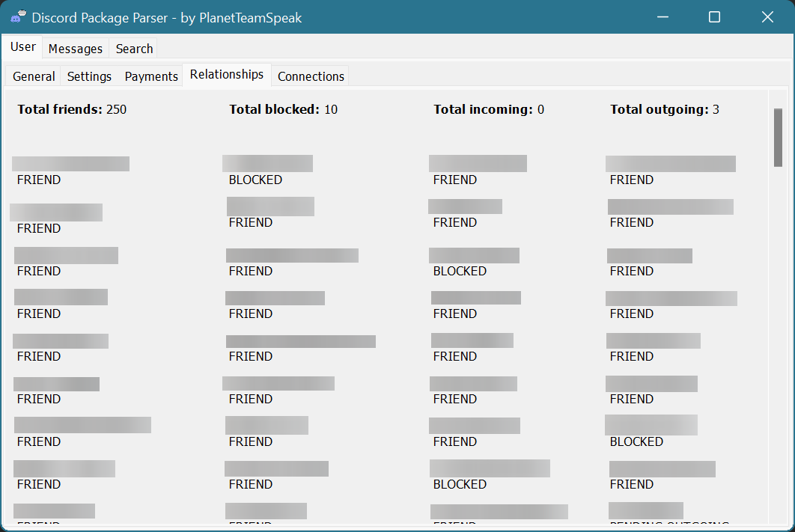The width and height of the screenshot is (795, 532).
Task: Open the Connections sub-tab
Action: click(x=311, y=76)
